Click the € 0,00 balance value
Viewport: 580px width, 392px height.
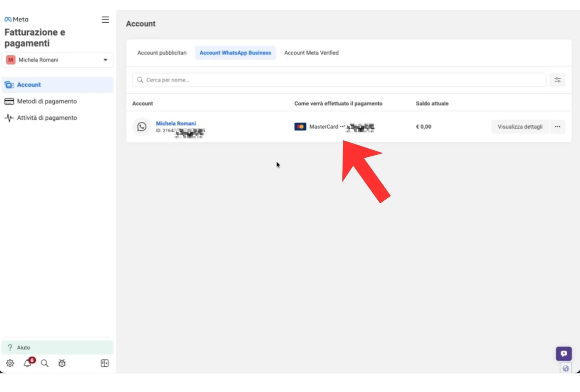click(x=423, y=127)
